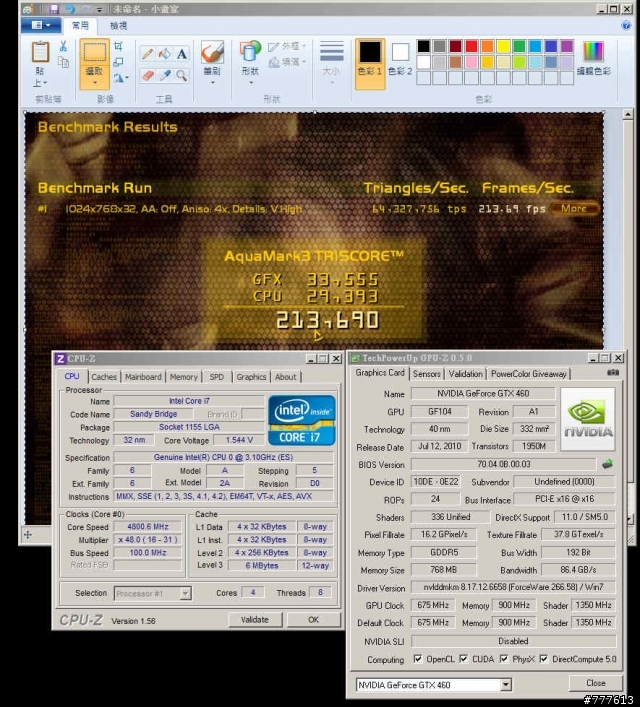Pick the purple color swatch in palette
640x708 pixels.
[x=567, y=46]
